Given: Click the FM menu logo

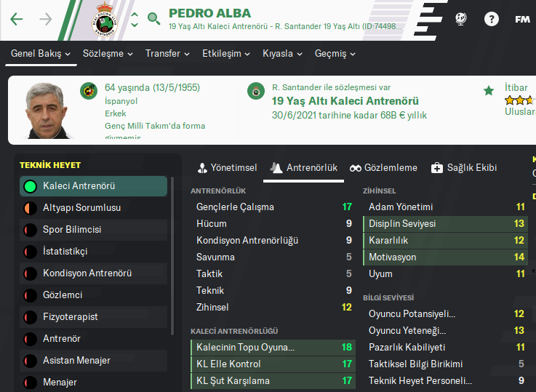Looking at the screenshot, I should click(522, 20).
